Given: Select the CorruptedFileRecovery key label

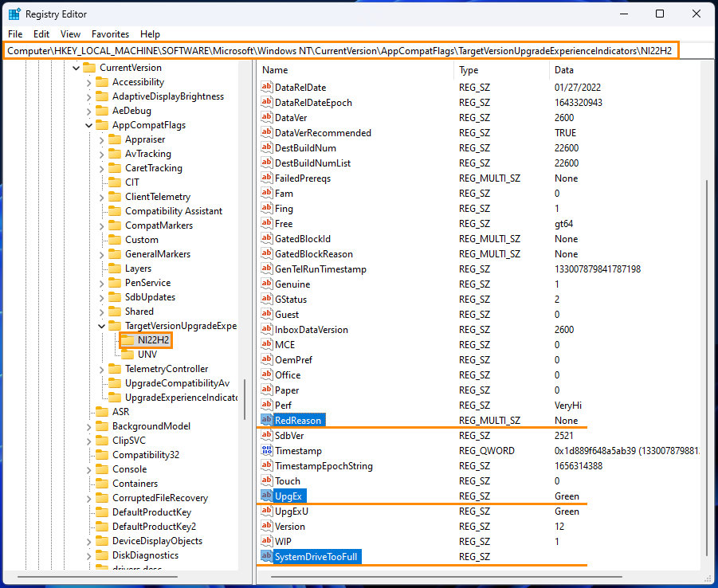Looking at the screenshot, I should pos(160,498).
